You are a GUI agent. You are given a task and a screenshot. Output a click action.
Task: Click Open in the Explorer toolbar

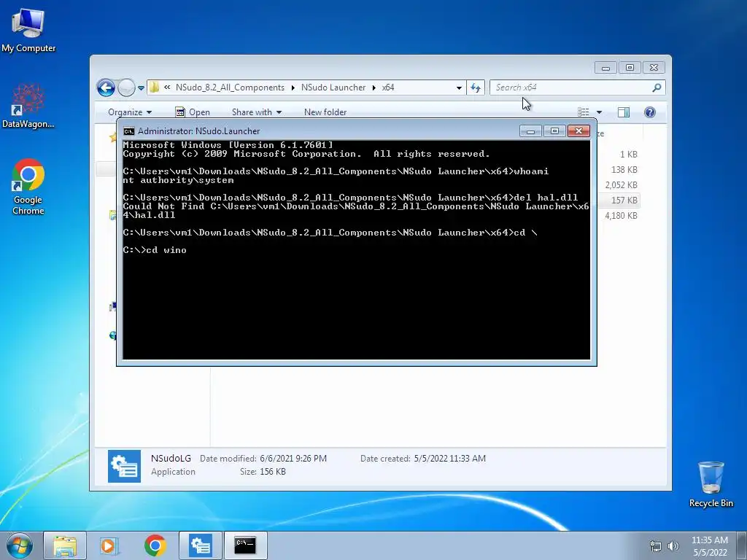[193, 112]
